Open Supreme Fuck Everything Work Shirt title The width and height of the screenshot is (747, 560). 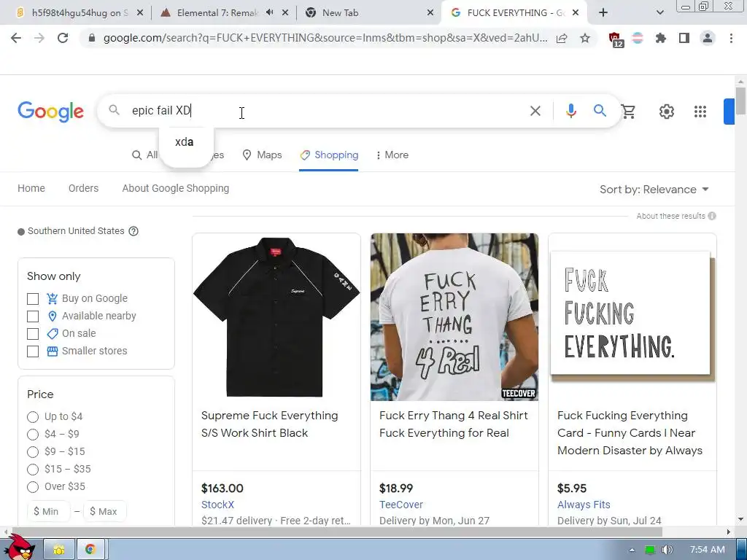point(270,424)
